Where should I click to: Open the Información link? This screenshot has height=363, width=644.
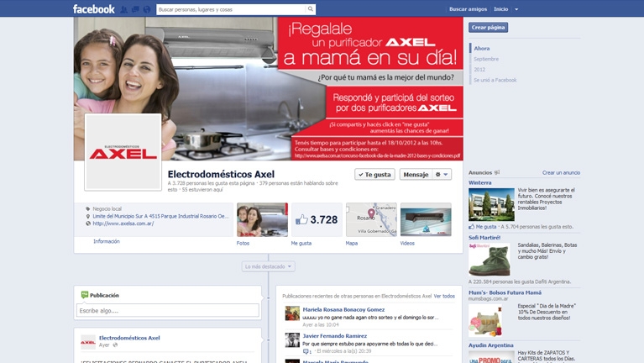tap(107, 241)
